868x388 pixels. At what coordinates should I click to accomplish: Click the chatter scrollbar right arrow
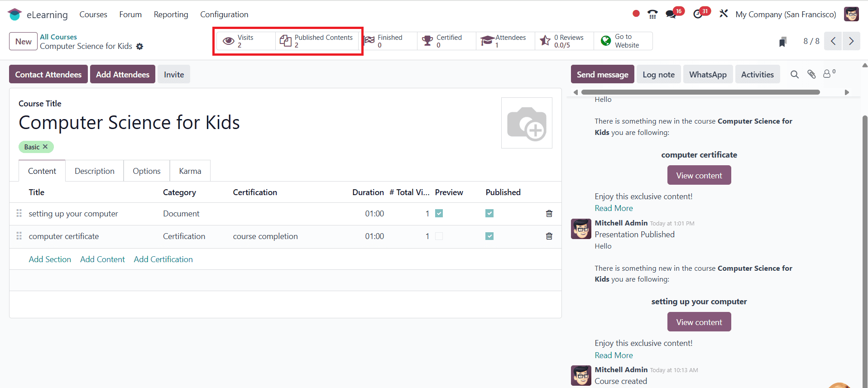(x=847, y=92)
